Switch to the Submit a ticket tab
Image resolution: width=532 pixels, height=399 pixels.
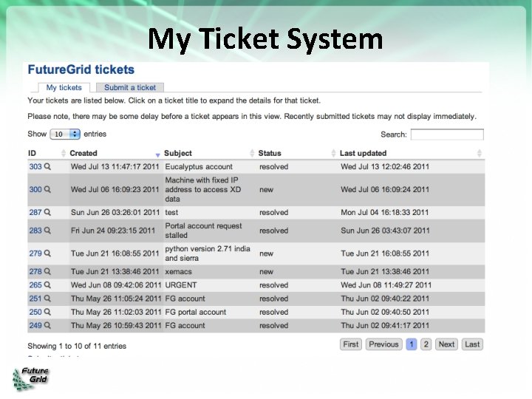point(130,88)
